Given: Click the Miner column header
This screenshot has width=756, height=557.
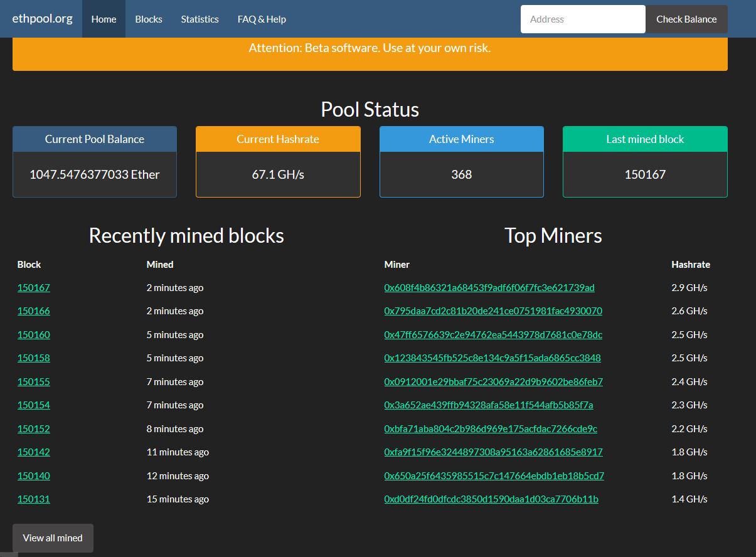Looking at the screenshot, I should pos(397,265).
